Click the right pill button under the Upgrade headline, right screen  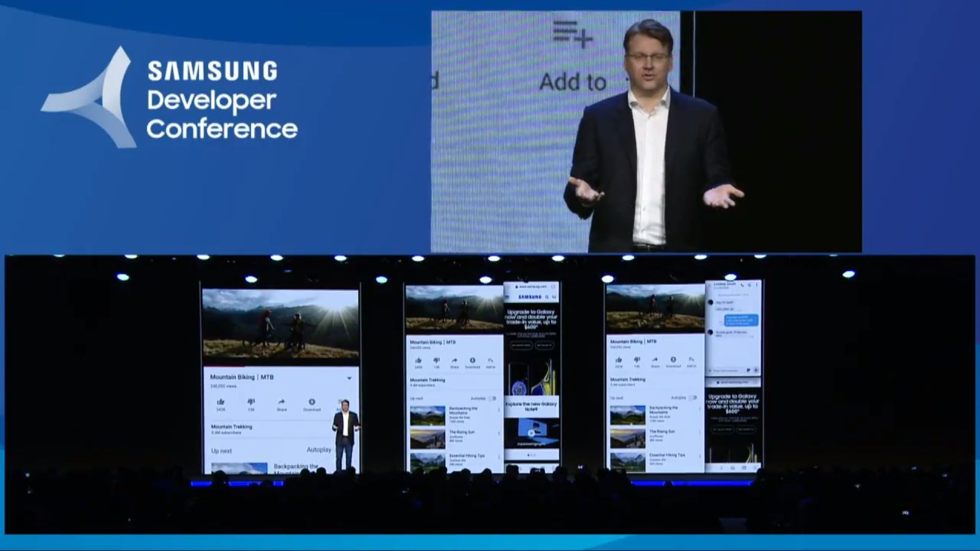point(745,430)
